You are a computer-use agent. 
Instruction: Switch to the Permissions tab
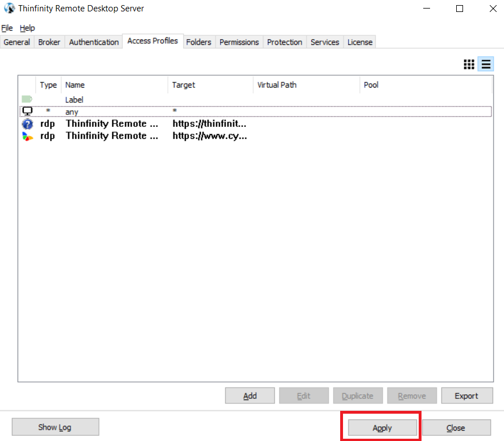click(x=239, y=42)
